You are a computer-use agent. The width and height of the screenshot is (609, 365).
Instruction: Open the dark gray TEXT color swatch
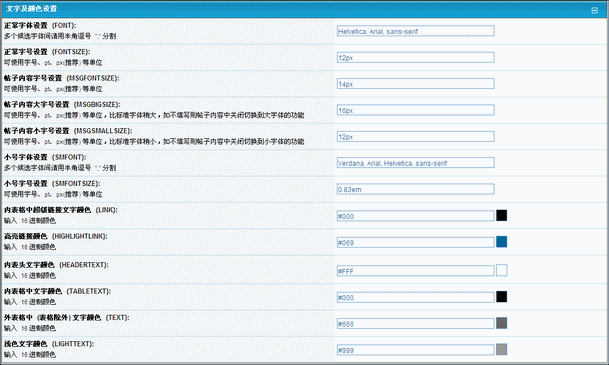point(501,323)
